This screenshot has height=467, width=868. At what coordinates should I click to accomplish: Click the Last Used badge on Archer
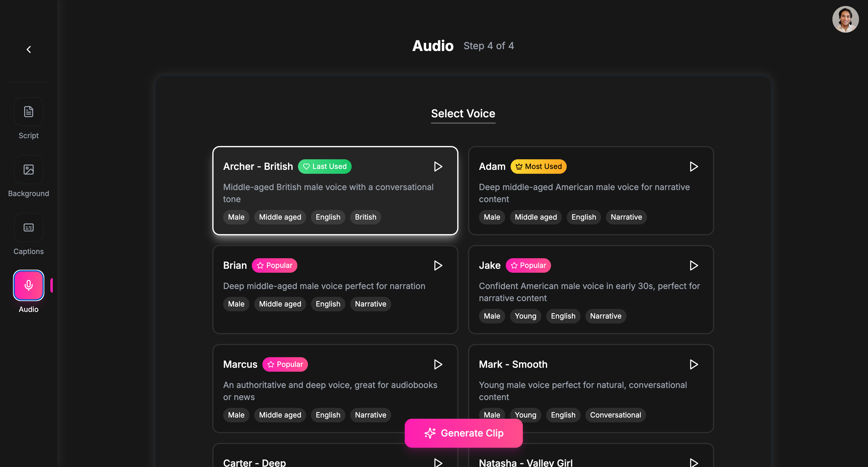pos(325,167)
